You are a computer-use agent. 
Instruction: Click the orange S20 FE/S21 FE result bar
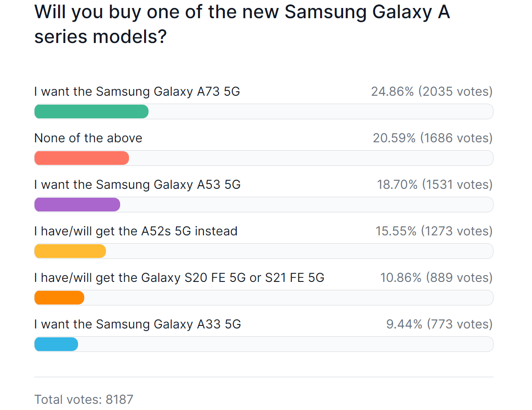click(59, 298)
